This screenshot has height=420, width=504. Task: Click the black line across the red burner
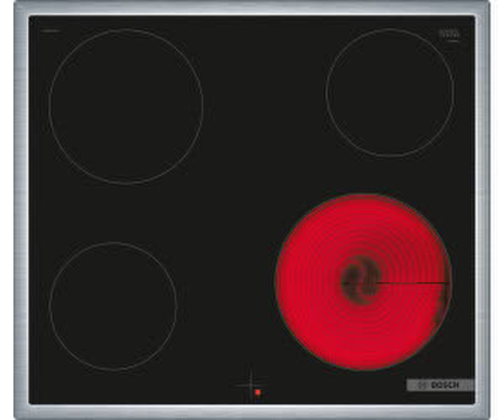[413, 283]
